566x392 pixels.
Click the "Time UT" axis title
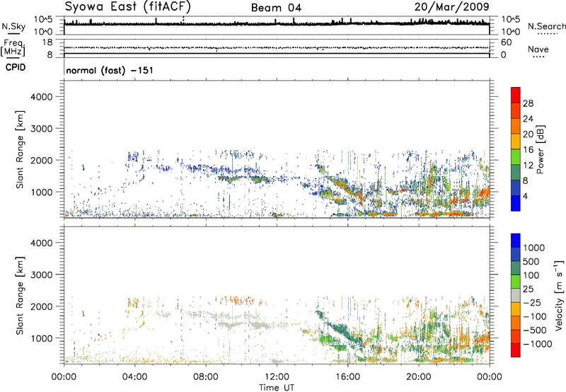coord(277,388)
